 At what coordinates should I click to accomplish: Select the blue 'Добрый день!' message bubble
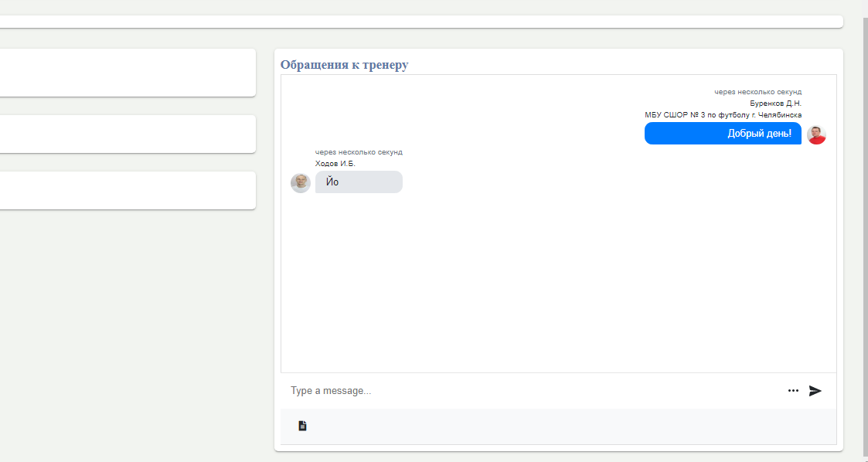tap(723, 134)
